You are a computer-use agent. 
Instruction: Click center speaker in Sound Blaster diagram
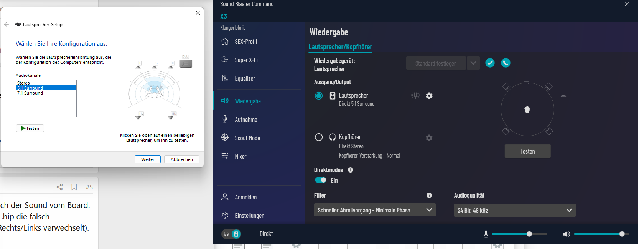[x=527, y=83]
